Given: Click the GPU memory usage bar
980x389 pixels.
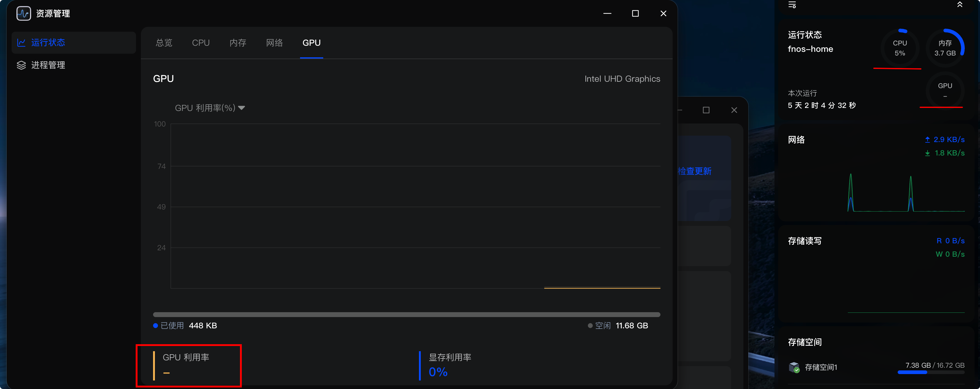Looking at the screenshot, I should [407, 315].
